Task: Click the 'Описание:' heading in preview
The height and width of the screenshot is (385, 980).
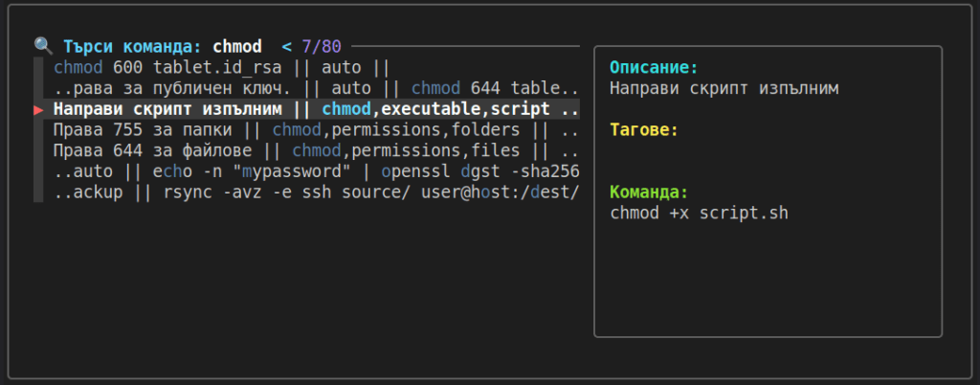Action: (x=654, y=67)
